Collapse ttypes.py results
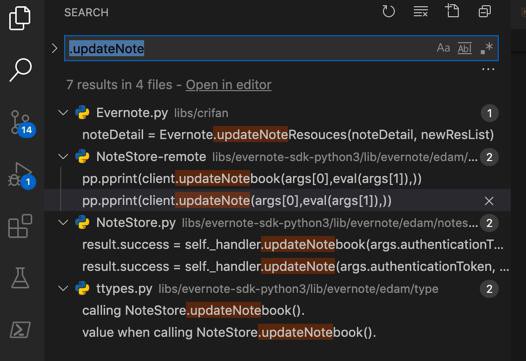The height and width of the screenshot is (361, 526). click(63, 289)
